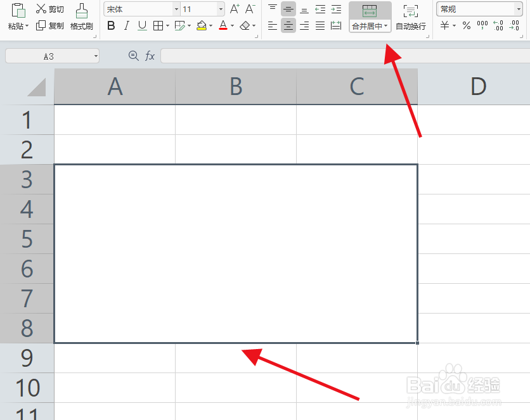Open the eraser clear options dropdown arrow
The width and height of the screenshot is (530, 420).
pyautogui.click(x=254, y=26)
